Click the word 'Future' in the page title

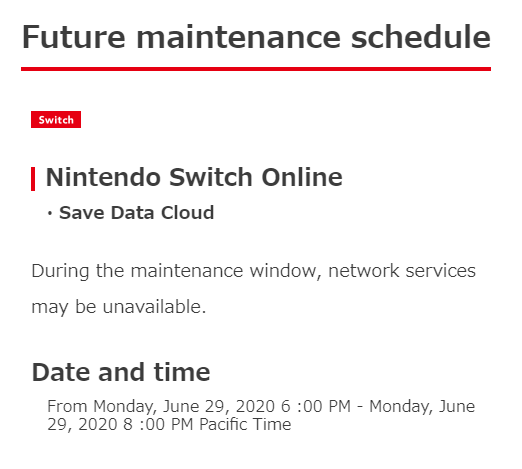(74, 37)
